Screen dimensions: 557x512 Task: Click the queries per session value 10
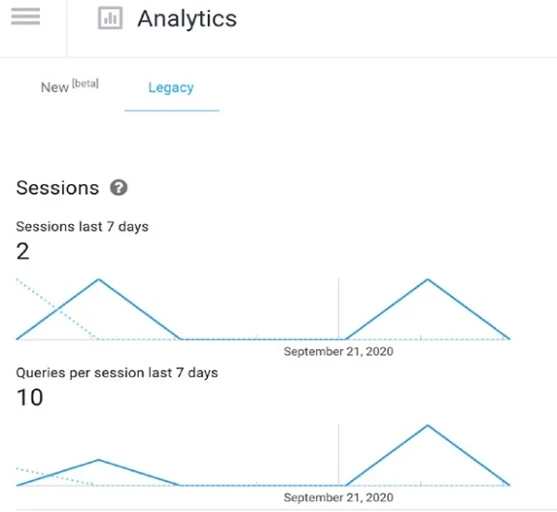click(29, 397)
